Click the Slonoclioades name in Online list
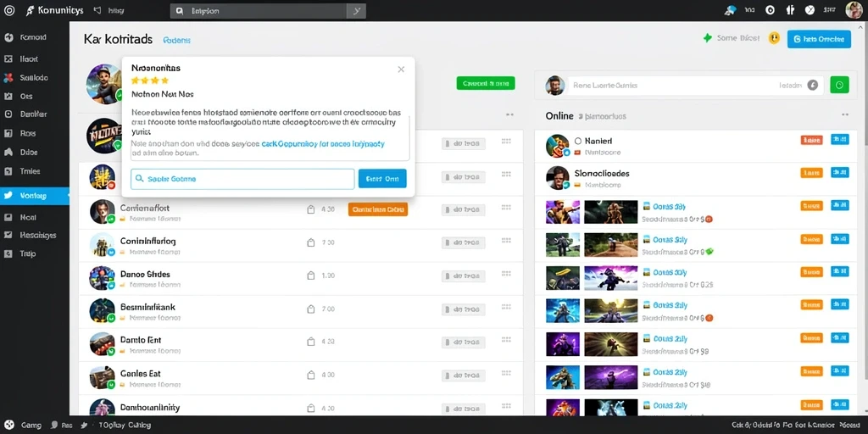868x434 pixels. pos(602,173)
